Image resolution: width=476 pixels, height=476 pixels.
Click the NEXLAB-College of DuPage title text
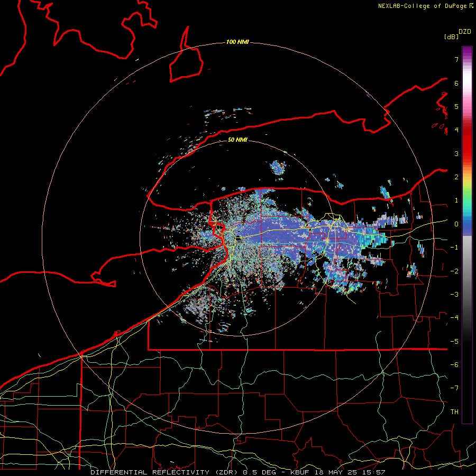(422, 6)
